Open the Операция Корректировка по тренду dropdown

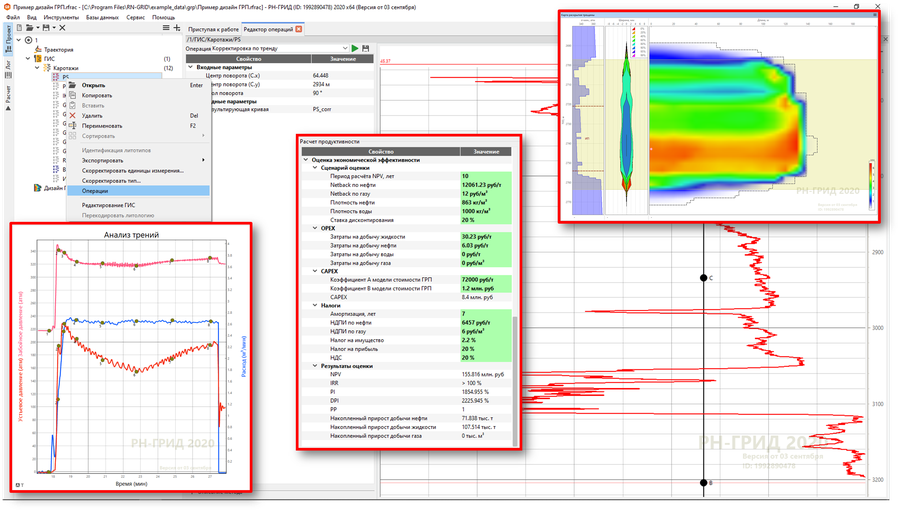(345, 48)
